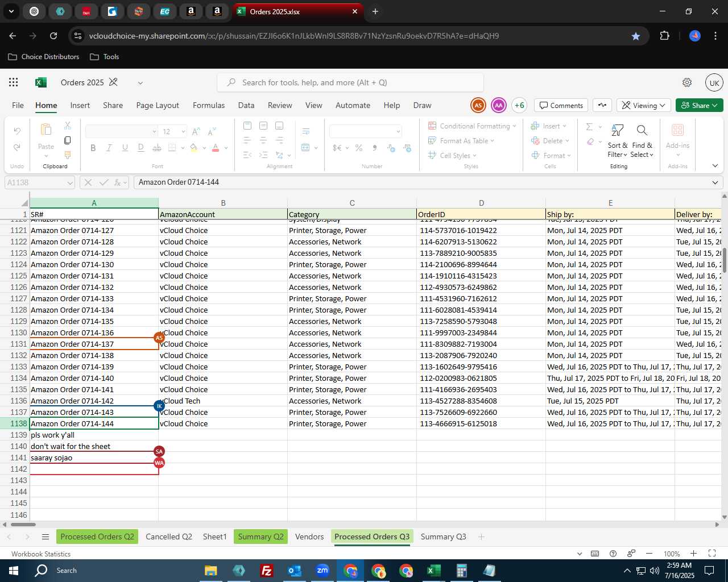Click the Underline formatting icon
This screenshot has height=582, width=728.
click(125, 148)
